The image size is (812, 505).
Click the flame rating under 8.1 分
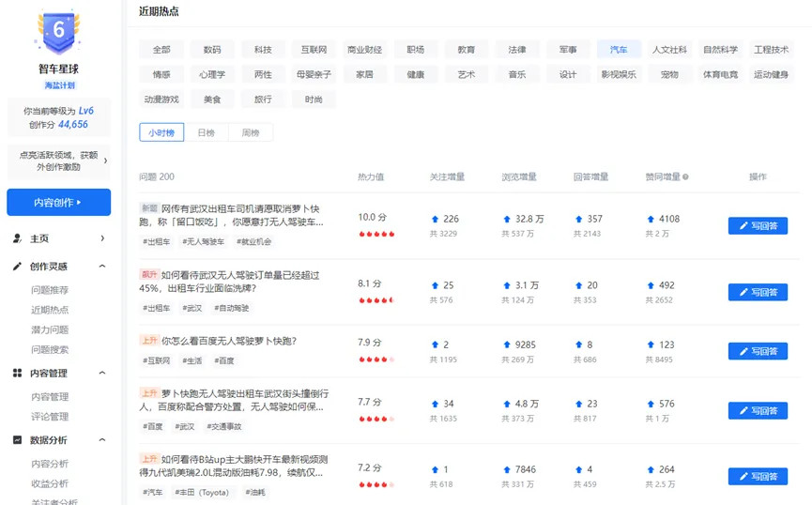point(376,300)
